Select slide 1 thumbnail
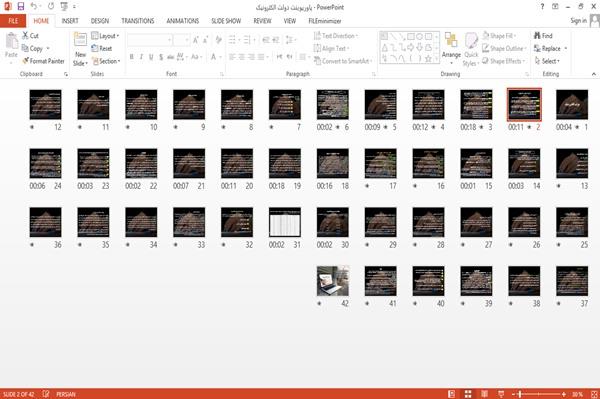 point(572,104)
